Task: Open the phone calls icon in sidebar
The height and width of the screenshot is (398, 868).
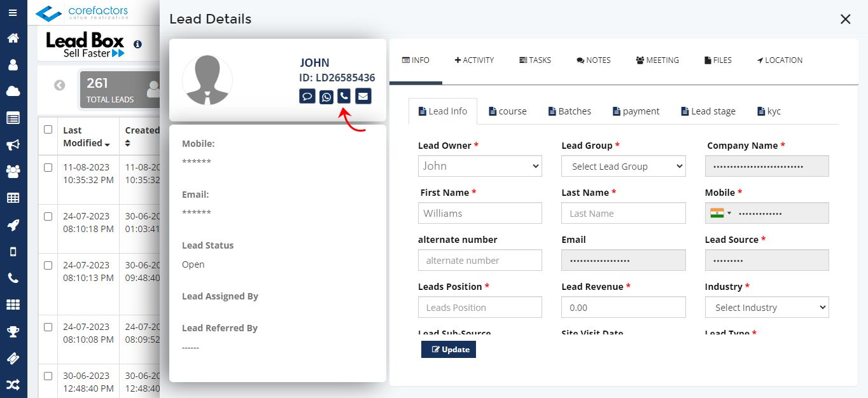Action: coord(13,278)
